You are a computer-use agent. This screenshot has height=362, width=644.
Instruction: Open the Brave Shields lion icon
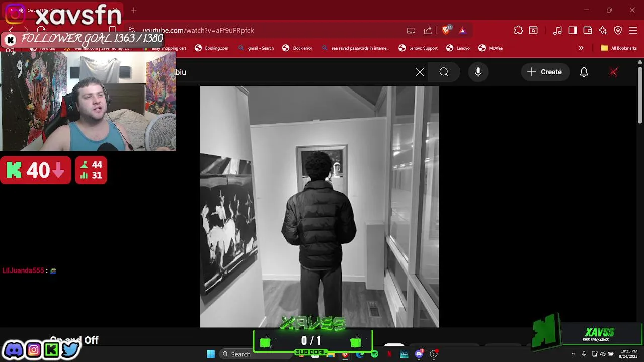pos(446,30)
